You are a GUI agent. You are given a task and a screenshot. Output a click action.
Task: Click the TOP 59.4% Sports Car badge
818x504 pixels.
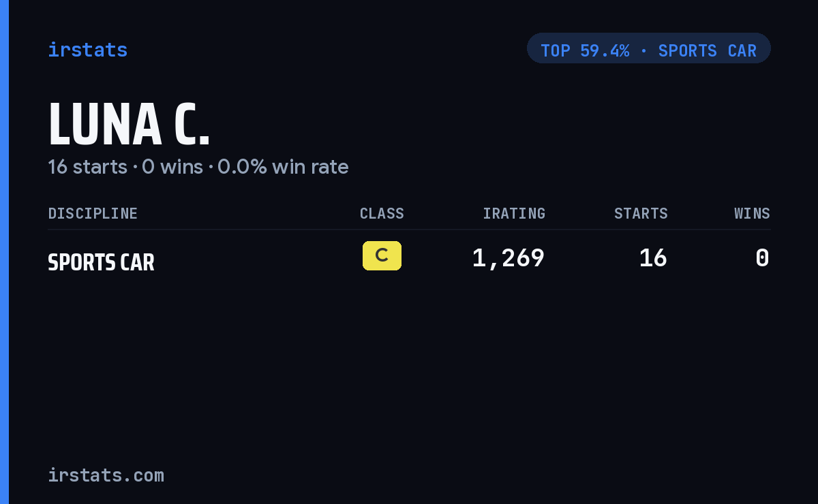[649, 48]
